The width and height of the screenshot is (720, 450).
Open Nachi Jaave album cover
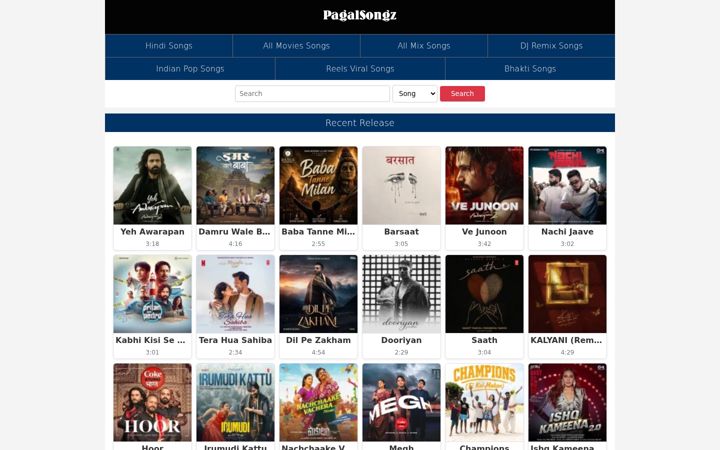pyautogui.click(x=567, y=186)
